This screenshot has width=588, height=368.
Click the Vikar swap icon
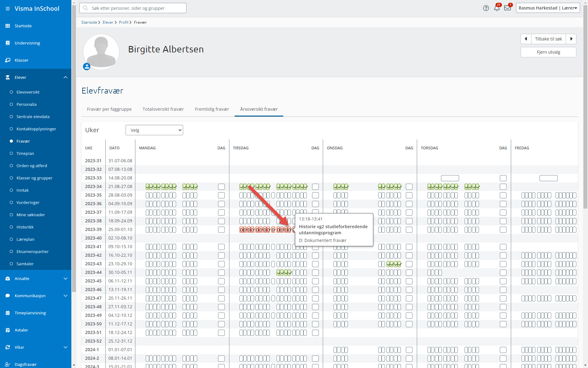point(8,347)
